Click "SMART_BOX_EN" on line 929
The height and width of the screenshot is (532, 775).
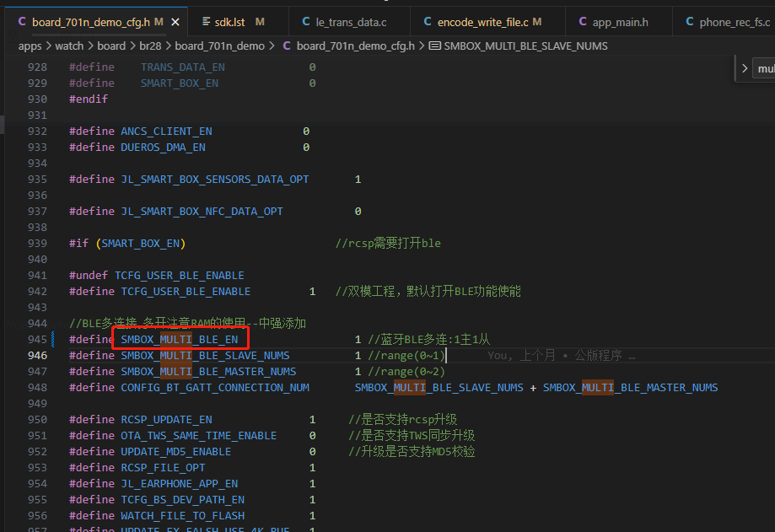180,83
